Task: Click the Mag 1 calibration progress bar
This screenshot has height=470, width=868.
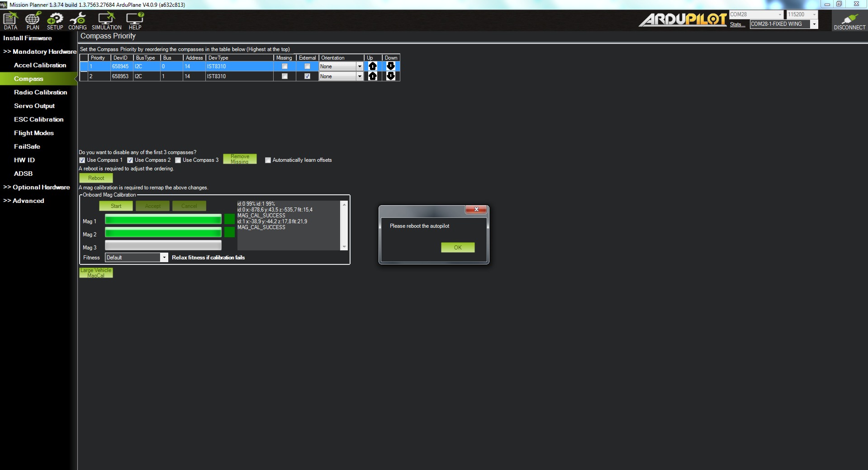Action: tap(163, 220)
